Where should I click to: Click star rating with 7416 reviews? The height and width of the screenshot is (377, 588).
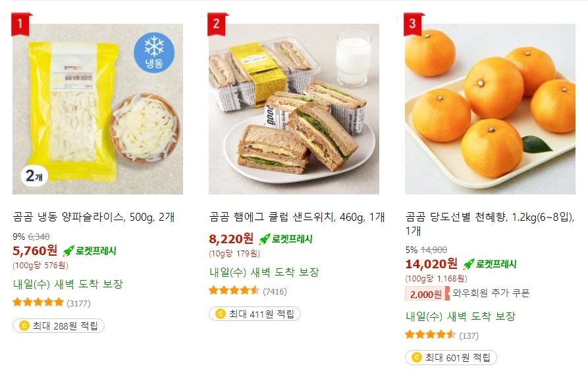[234, 291]
